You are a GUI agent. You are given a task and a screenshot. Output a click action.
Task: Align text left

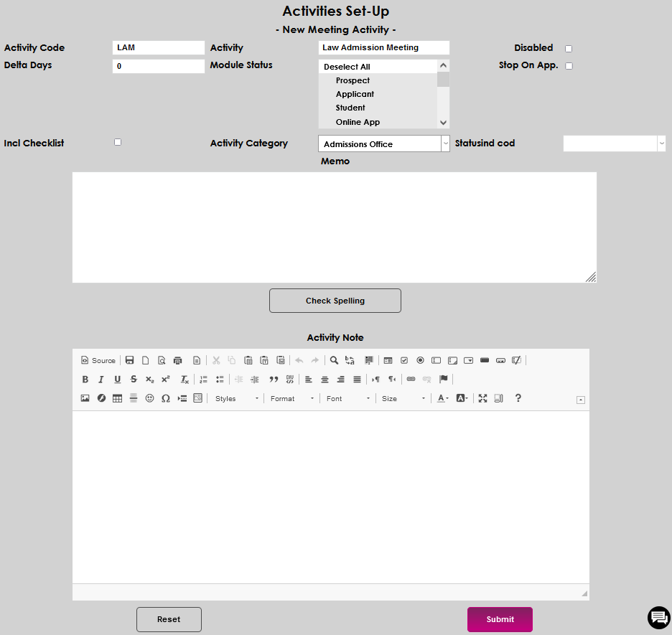click(x=309, y=380)
